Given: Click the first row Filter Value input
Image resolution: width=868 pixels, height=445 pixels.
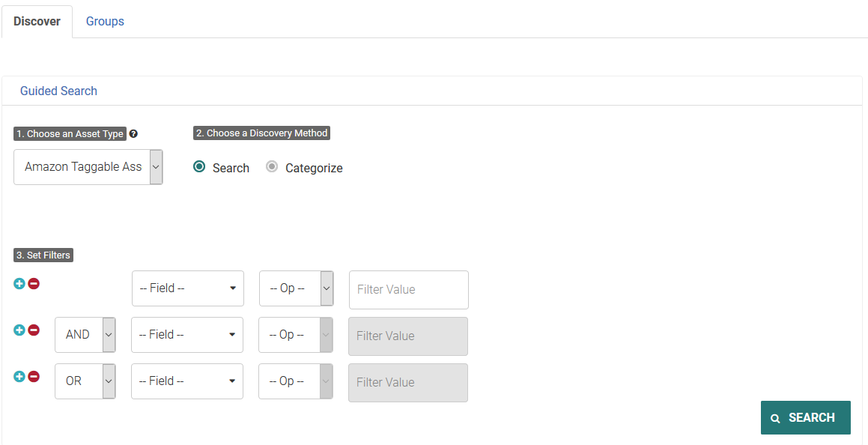Looking at the screenshot, I should tap(408, 290).
